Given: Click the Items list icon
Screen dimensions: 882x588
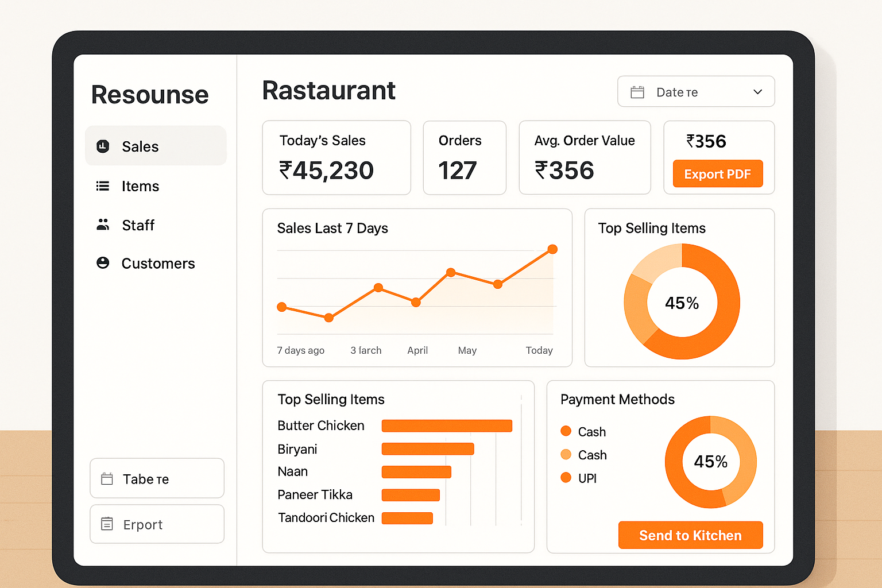Looking at the screenshot, I should point(103,185).
